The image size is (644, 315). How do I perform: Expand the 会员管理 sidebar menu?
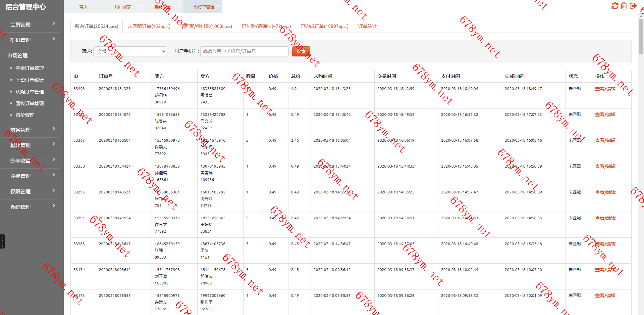click(x=30, y=25)
